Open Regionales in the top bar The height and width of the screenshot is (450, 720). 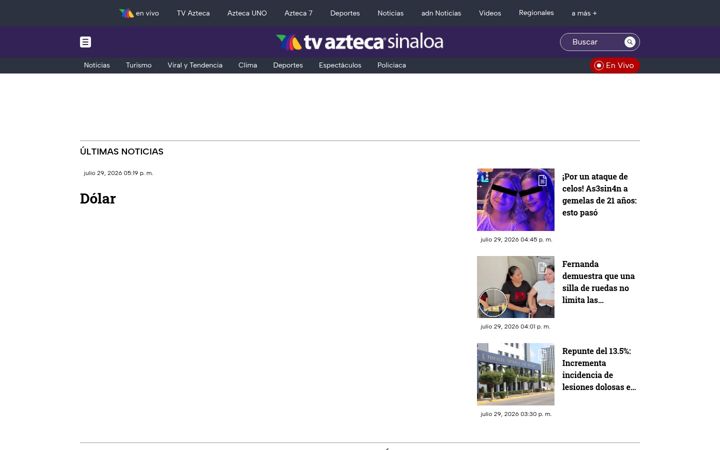536,13
